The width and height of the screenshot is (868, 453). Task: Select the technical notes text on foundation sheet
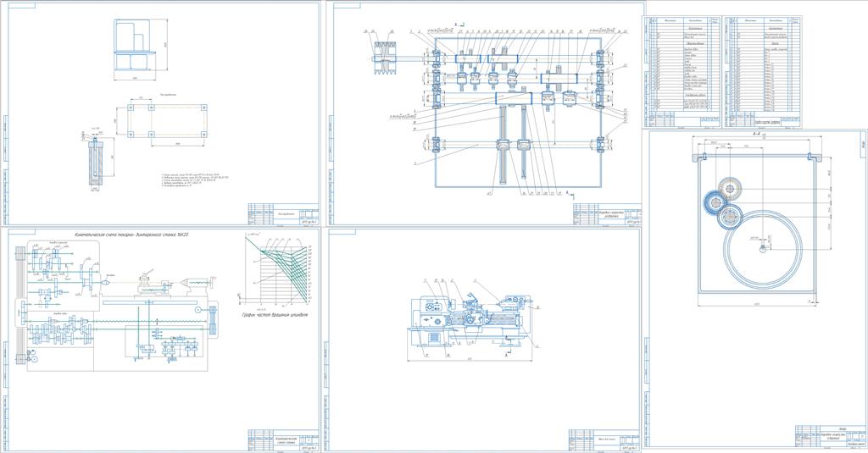click(195, 180)
